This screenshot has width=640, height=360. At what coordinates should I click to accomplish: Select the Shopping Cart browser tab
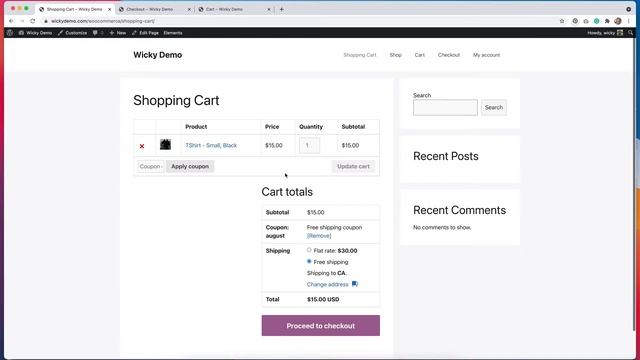(x=75, y=9)
